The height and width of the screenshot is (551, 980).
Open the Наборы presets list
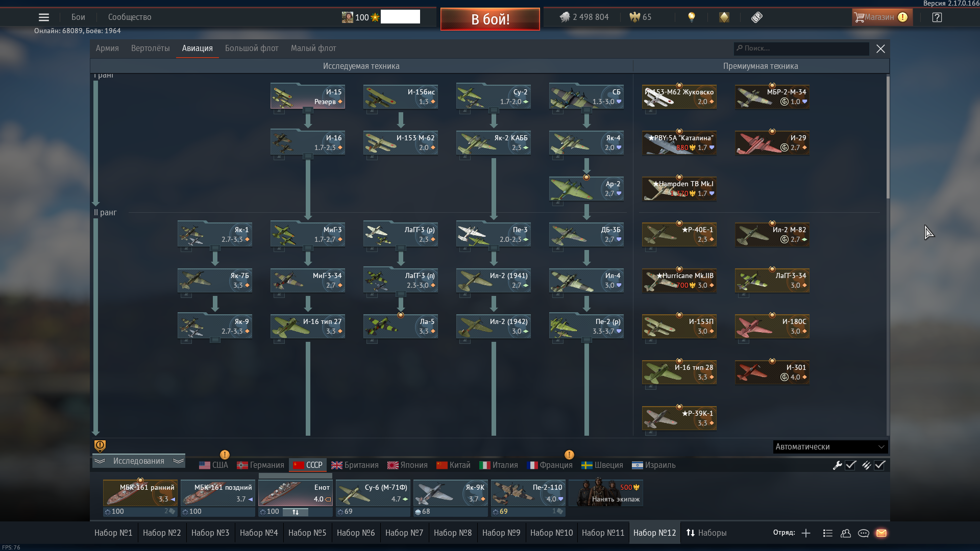coord(706,533)
